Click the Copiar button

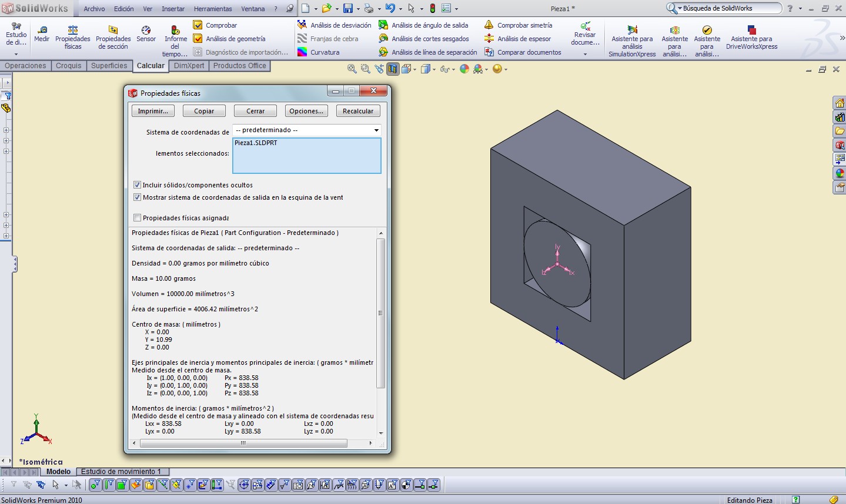[x=204, y=111]
